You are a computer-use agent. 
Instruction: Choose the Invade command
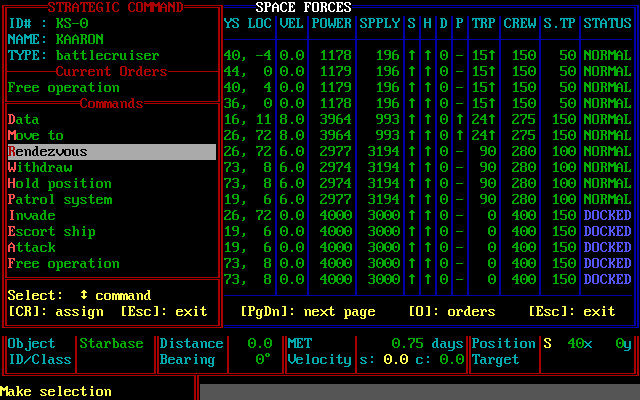click(x=32, y=216)
